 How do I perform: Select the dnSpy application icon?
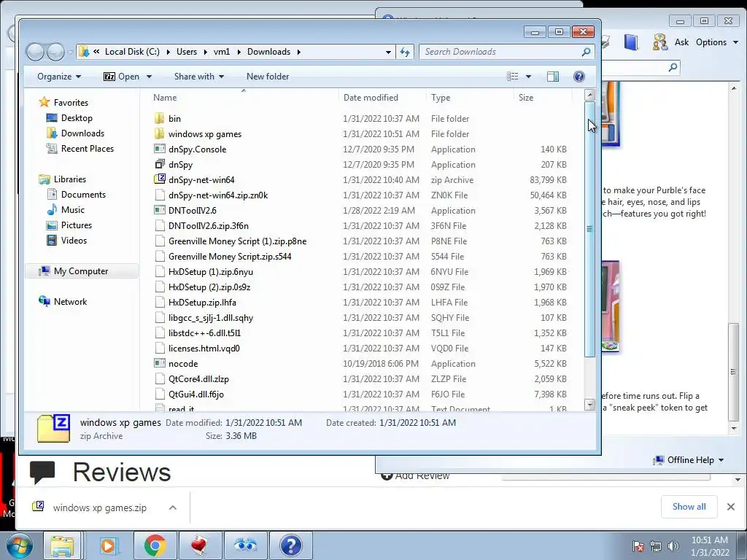(x=160, y=164)
